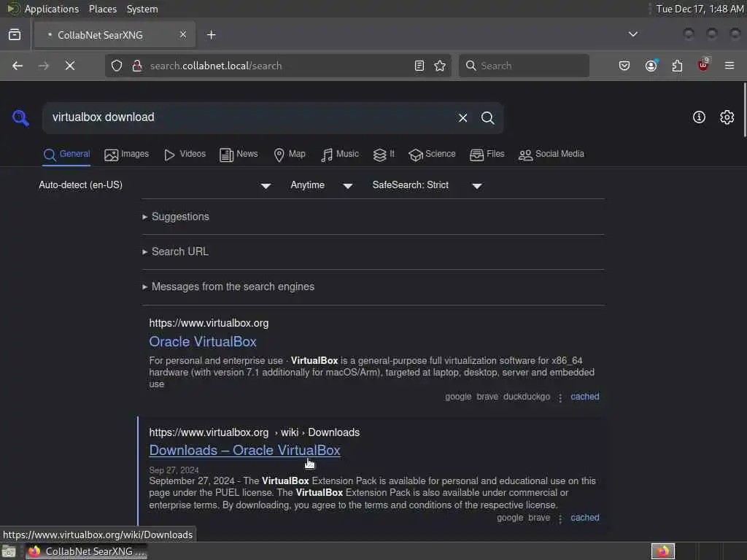Open cached version of Downloads result

584,518
